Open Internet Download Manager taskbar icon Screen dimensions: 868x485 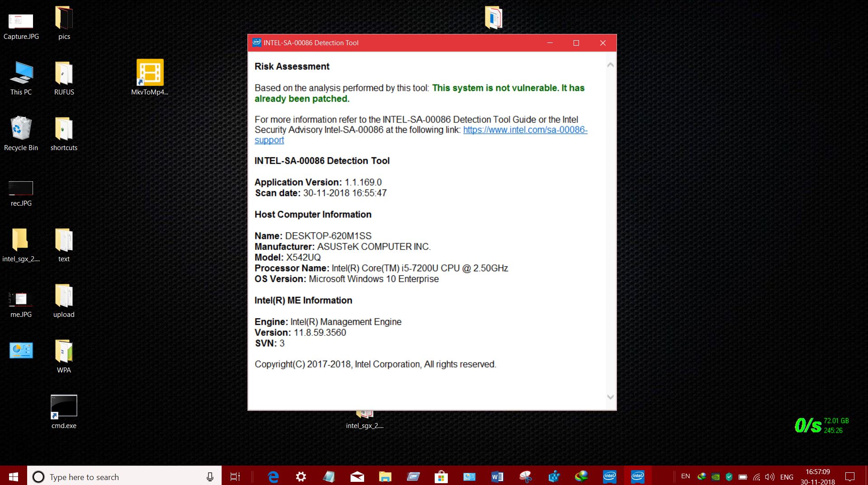(581, 476)
